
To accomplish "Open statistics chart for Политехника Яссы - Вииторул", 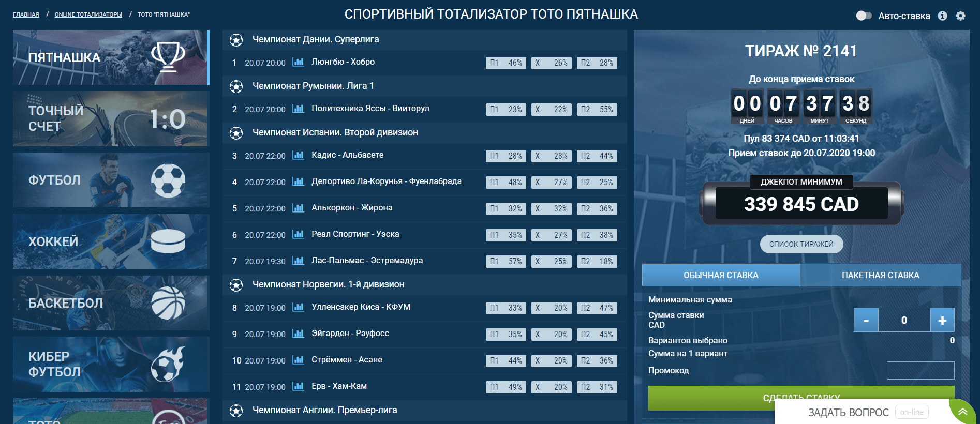I will tap(298, 109).
